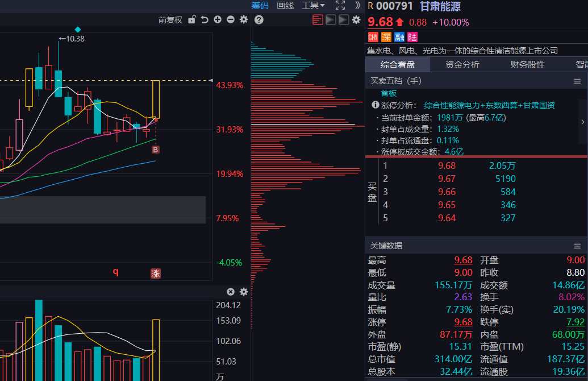Click the cyan diamond marker above chart
The height and width of the screenshot is (381, 588).
pos(78,29)
